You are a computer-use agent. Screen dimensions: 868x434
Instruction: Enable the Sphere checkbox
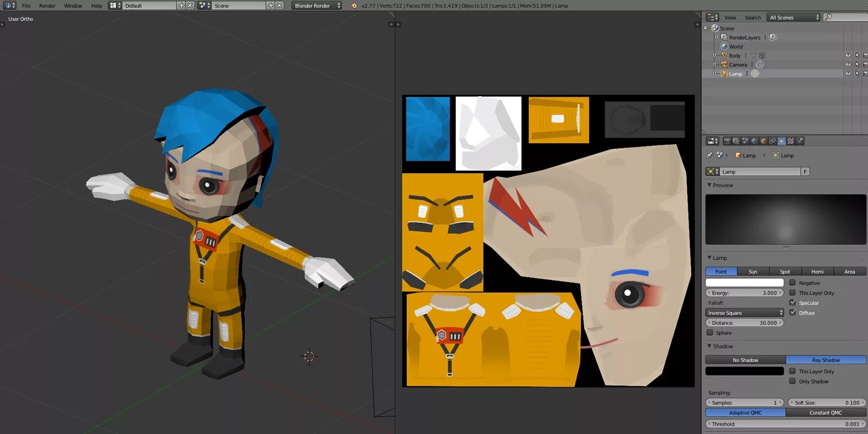[x=710, y=333]
